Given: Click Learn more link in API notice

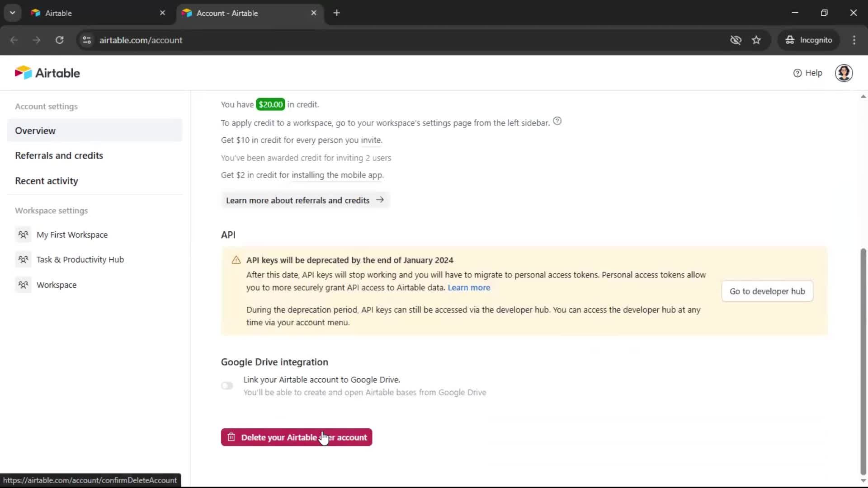Looking at the screenshot, I should pos(469,287).
